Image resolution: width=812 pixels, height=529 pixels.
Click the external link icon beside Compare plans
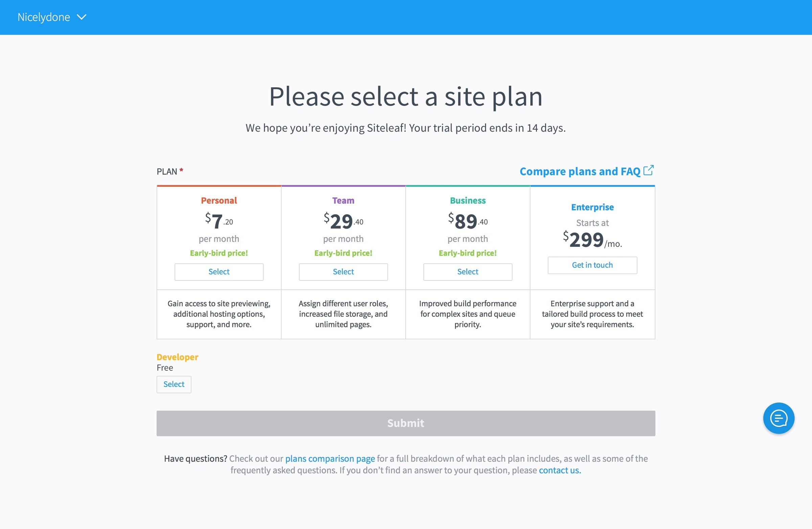click(x=648, y=170)
